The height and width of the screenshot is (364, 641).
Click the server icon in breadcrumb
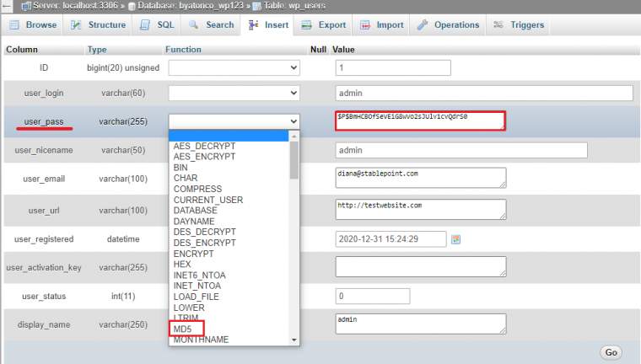(x=26, y=6)
